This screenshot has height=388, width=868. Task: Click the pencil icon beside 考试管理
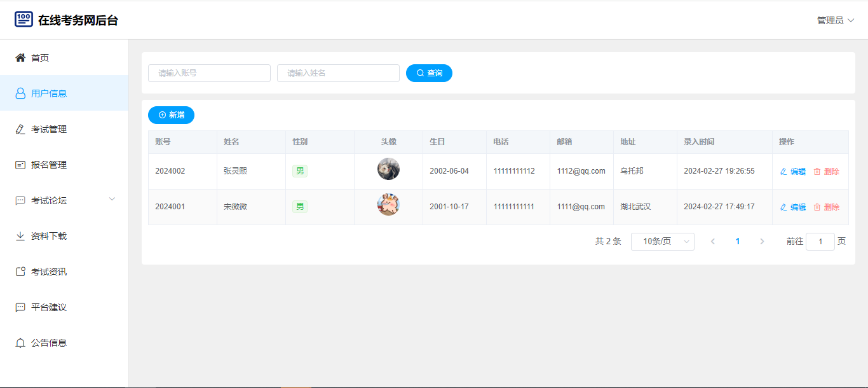click(x=20, y=129)
